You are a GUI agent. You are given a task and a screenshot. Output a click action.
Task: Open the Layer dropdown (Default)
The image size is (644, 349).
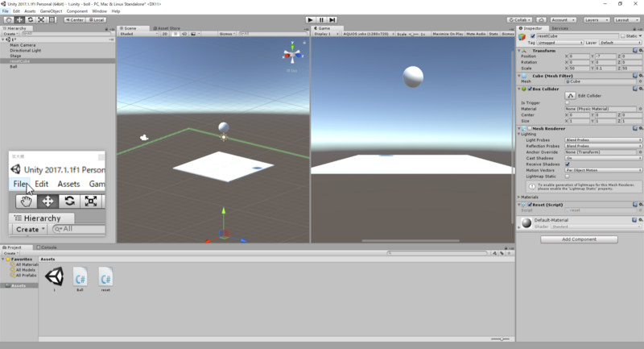coord(620,43)
